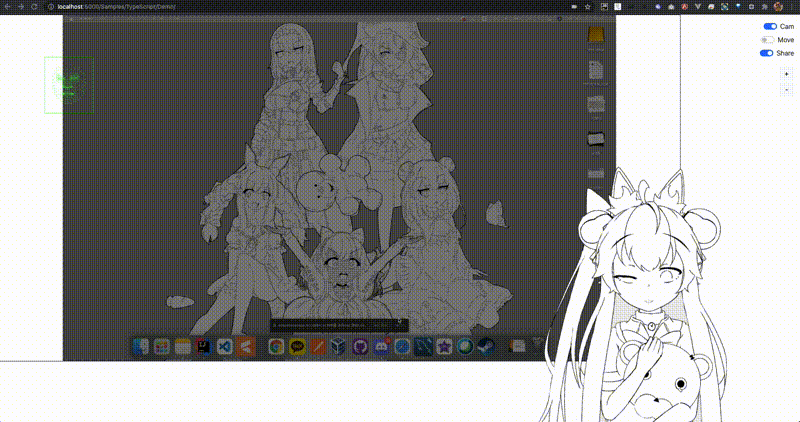Image resolution: width=800 pixels, height=422 pixels.
Task: Open Steam icon in shared dock
Action: 486,347
